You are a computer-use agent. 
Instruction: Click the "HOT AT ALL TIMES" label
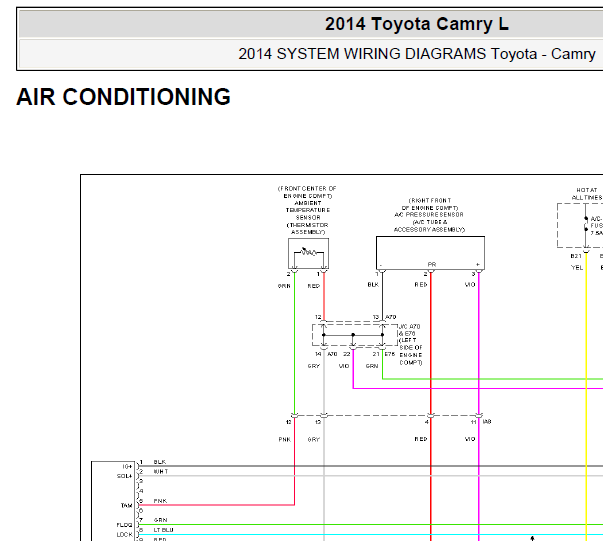point(587,194)
